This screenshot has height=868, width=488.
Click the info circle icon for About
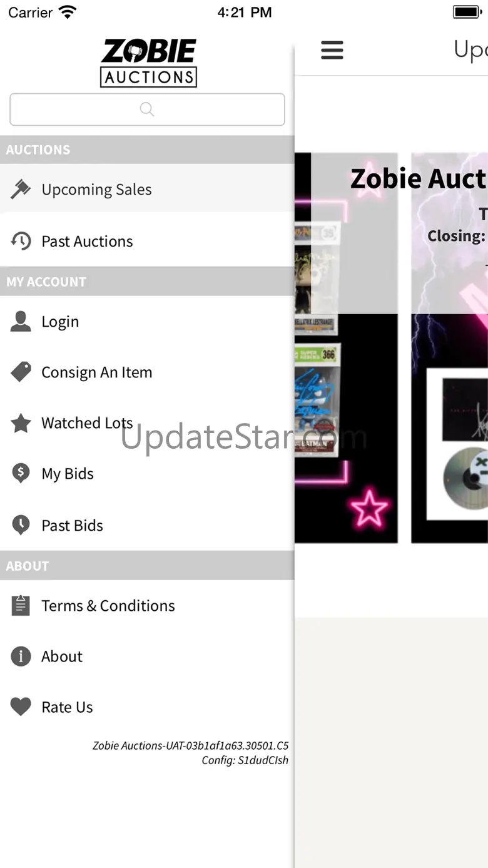click(21, 656)
